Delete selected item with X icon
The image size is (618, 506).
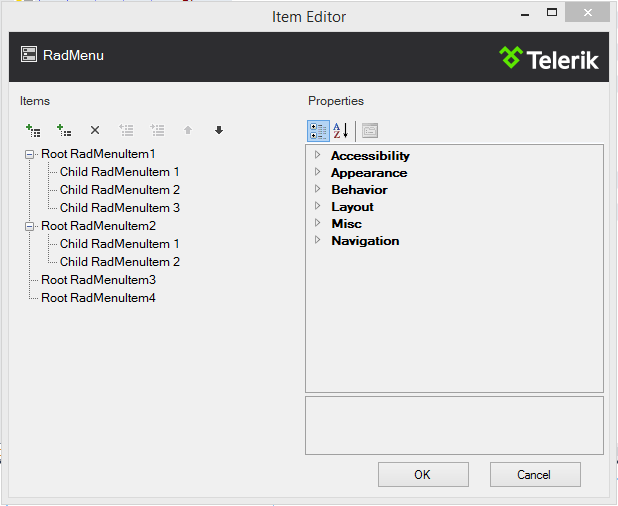(x=95, y=130)
